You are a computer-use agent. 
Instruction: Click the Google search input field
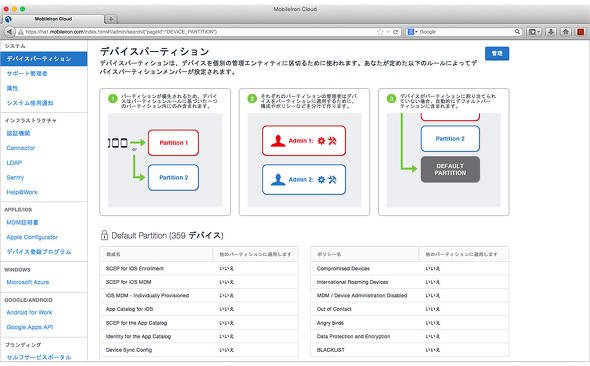[466, 32]
